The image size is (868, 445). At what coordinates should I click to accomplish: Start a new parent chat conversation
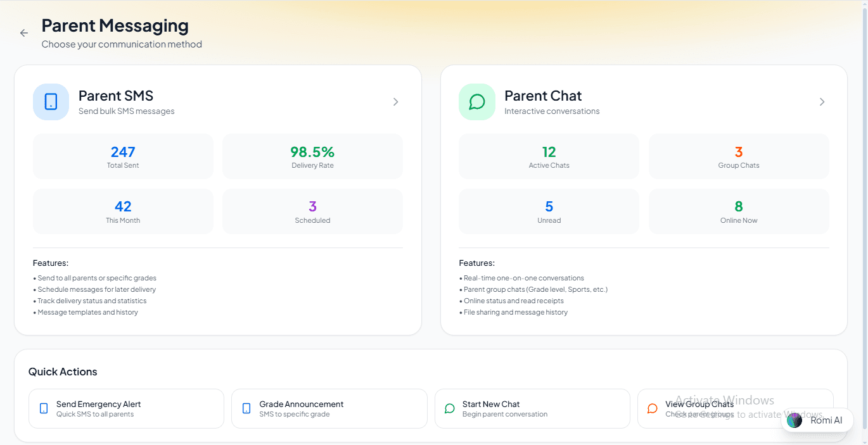coord(532,409)
